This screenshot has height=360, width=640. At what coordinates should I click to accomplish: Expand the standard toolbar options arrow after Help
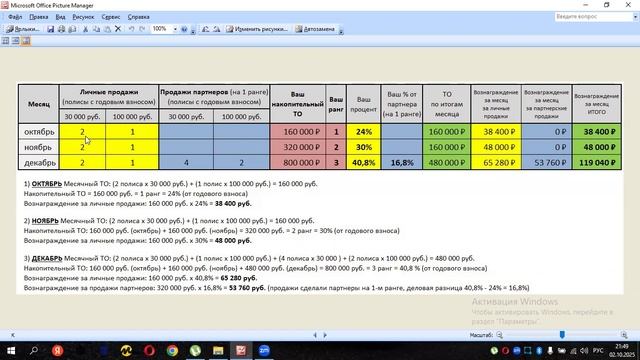click(193, 30)
